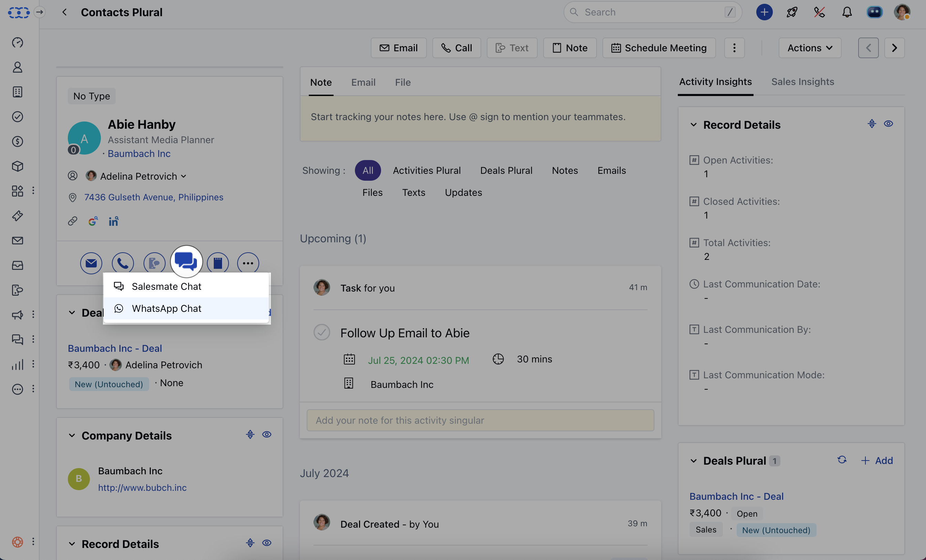The width and height of the screenshot is (926, 560).
Task: Click the round phone call icon
Action: tap(123, 263)
